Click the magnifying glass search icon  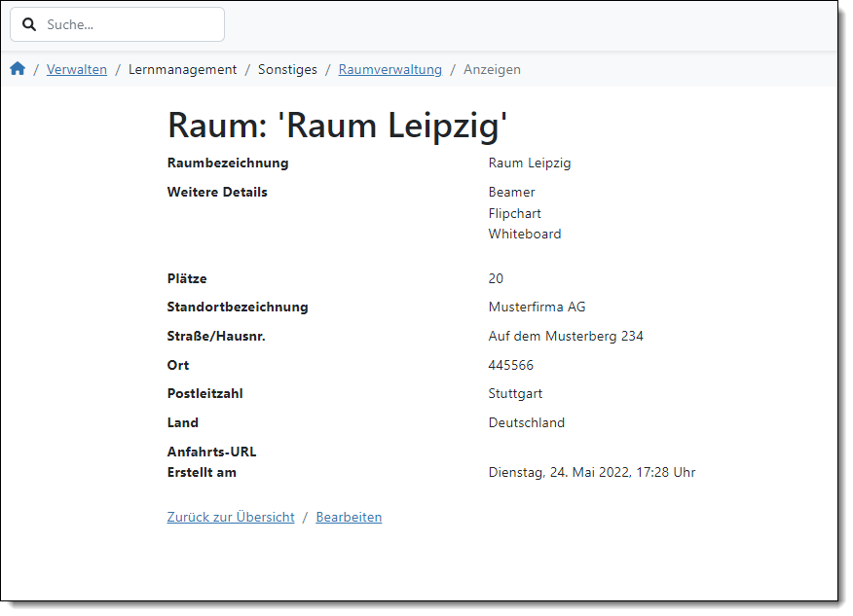click(x=28, y=23)
